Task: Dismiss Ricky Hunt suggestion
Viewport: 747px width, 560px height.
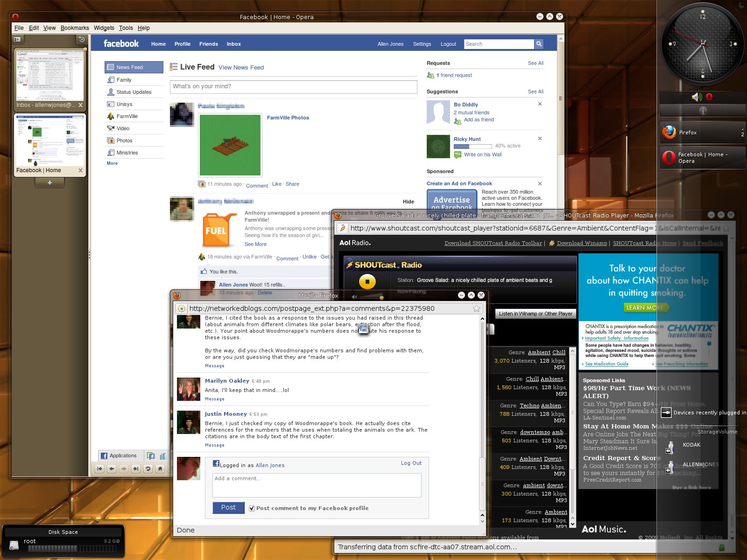Action: [x=540, y=139]
